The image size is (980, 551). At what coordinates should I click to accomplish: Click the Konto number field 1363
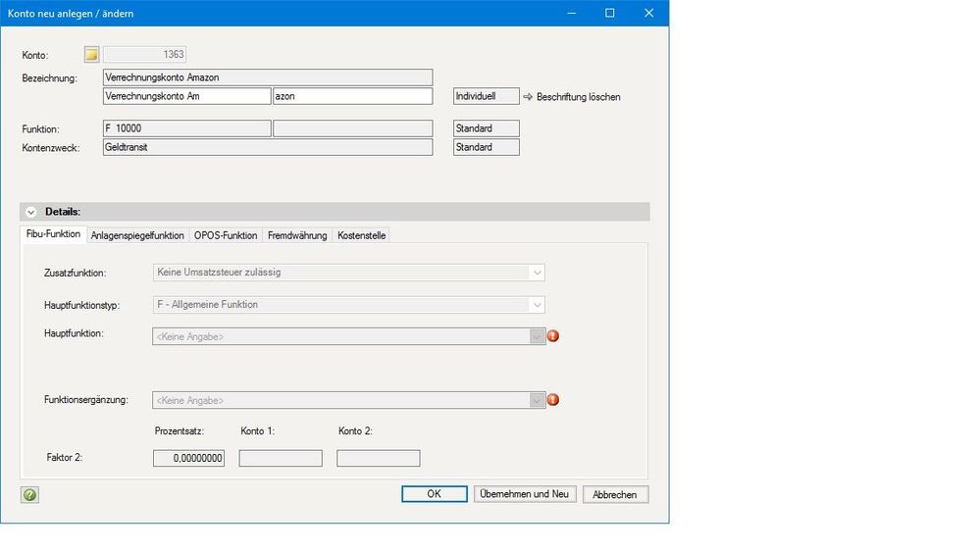click(x=144, y=54)
